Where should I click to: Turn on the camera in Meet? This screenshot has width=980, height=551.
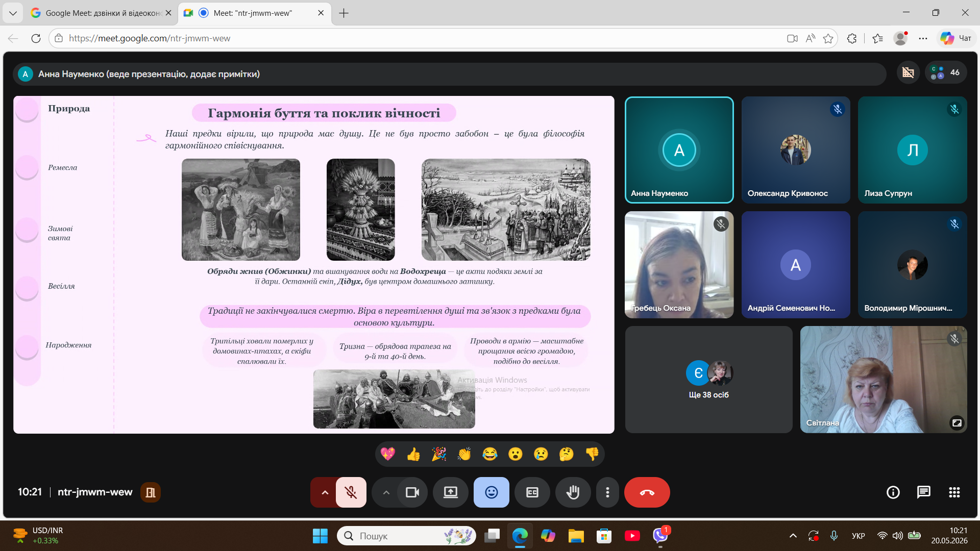click(x=412, y=492)
